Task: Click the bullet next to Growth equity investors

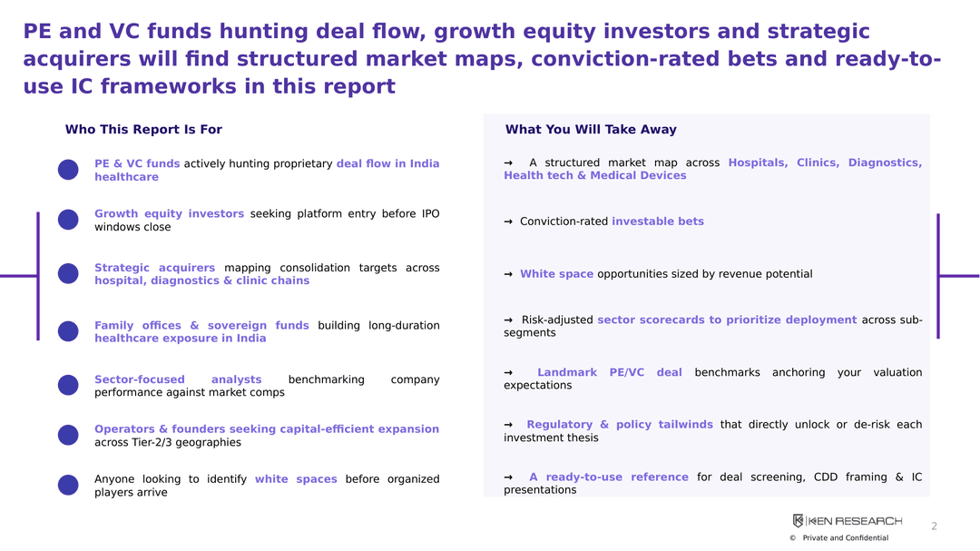Action: (x=68, y=220)
